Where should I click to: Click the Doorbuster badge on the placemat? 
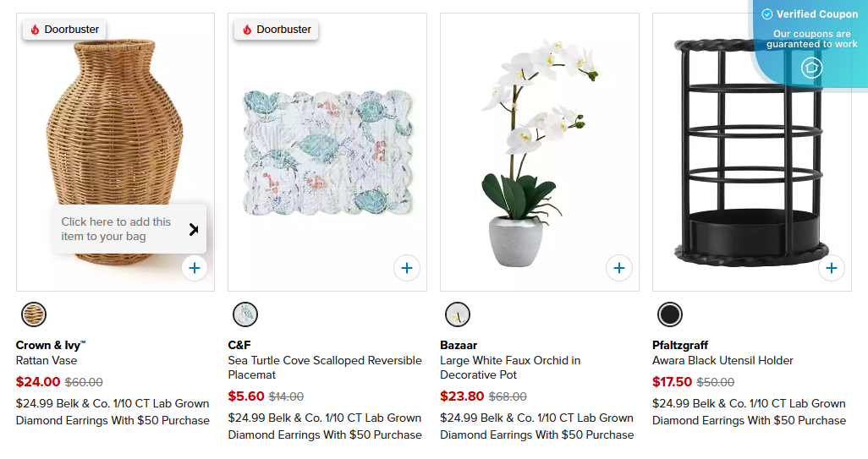[276, 30]
